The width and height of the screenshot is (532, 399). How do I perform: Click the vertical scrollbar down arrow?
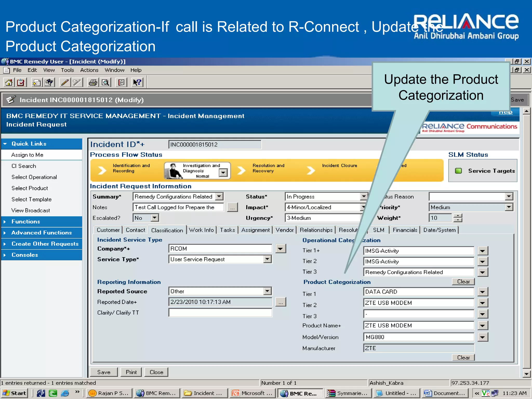point(527,374)
